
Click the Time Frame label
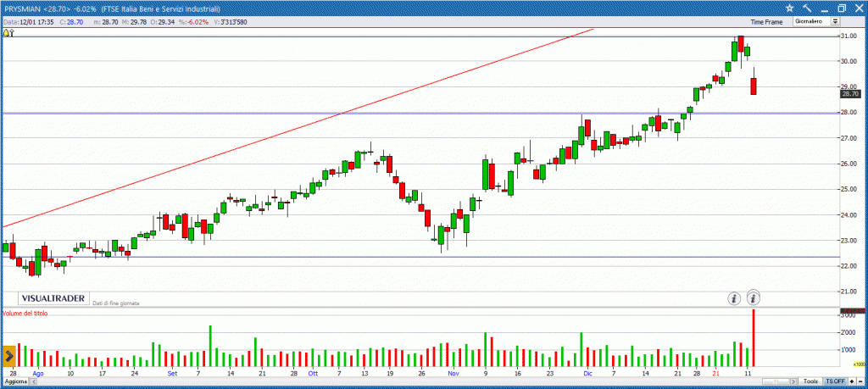pos(766,21)
